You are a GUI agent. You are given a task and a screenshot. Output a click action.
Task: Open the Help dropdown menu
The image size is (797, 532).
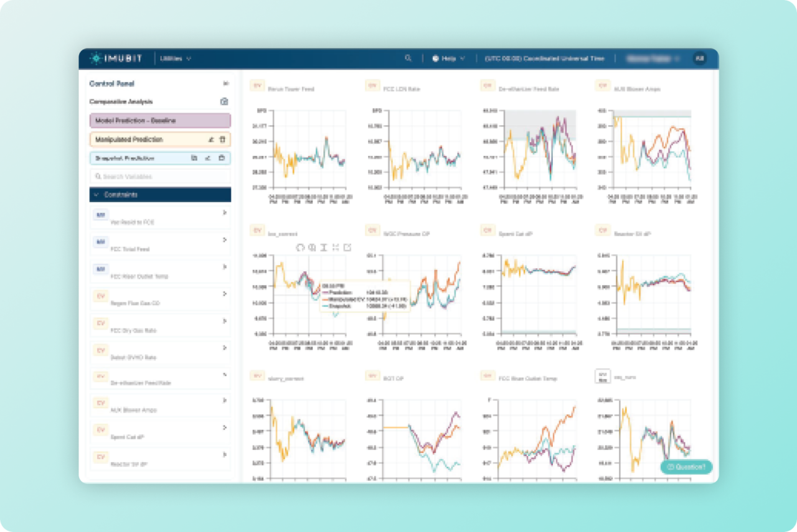coord(448,57)
